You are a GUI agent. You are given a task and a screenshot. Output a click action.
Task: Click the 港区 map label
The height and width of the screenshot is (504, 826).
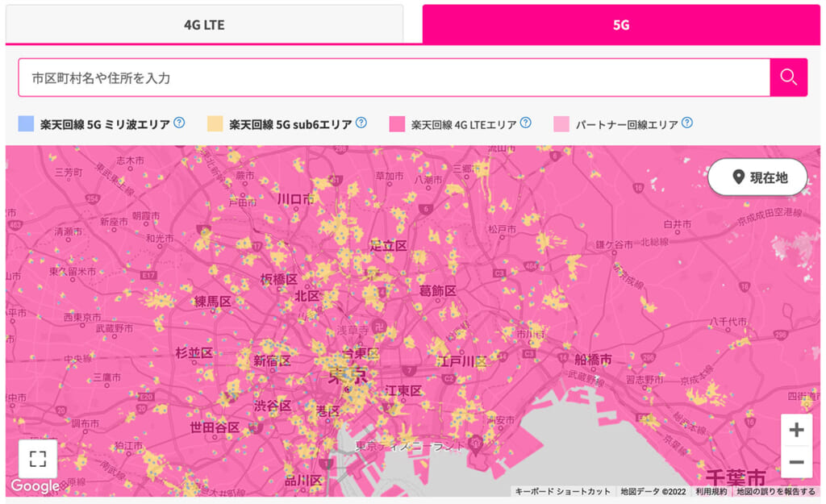pyautogui.click(x=327, y=411)
